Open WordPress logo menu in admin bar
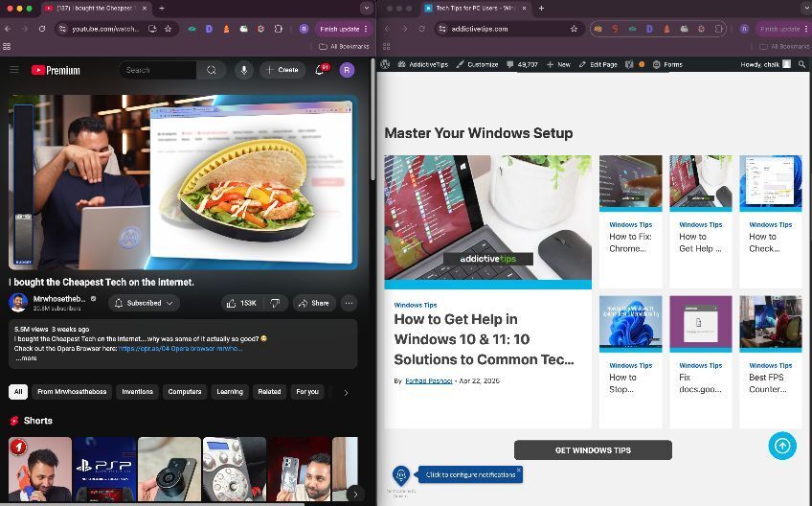812x506 pixels. (x=385, y=64)
